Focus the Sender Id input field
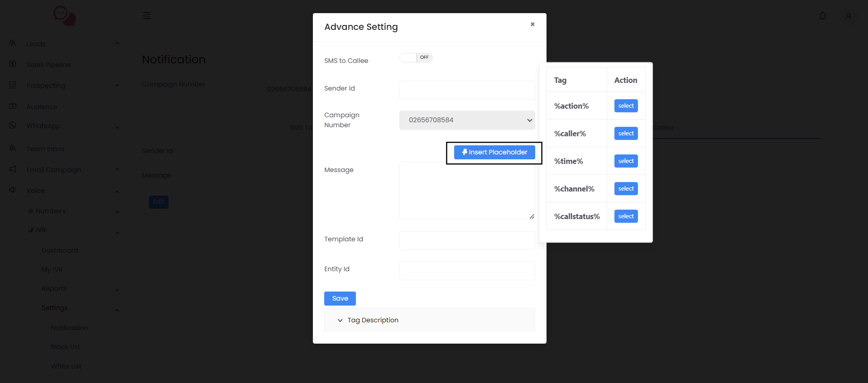This screenshot has height=383, width=868. tap(467, 90)
